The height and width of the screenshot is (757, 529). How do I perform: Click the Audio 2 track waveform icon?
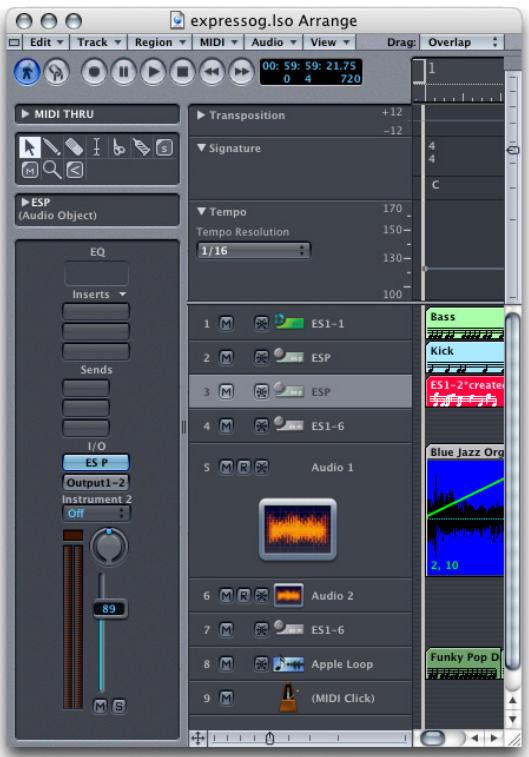(x=289, y=595)
